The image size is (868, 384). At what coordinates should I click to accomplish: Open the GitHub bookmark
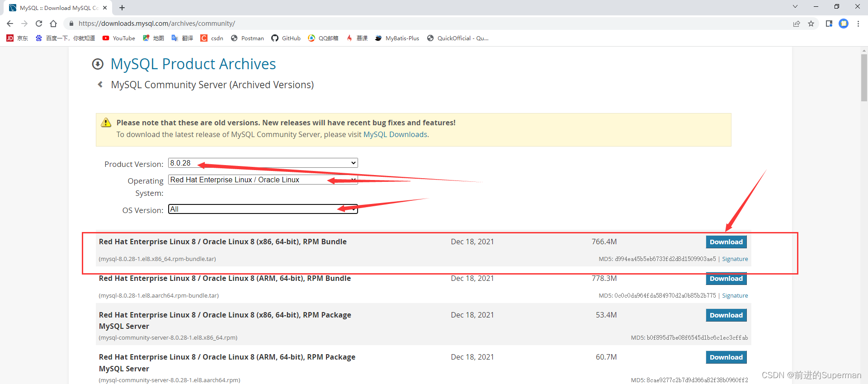pos(286,38)
